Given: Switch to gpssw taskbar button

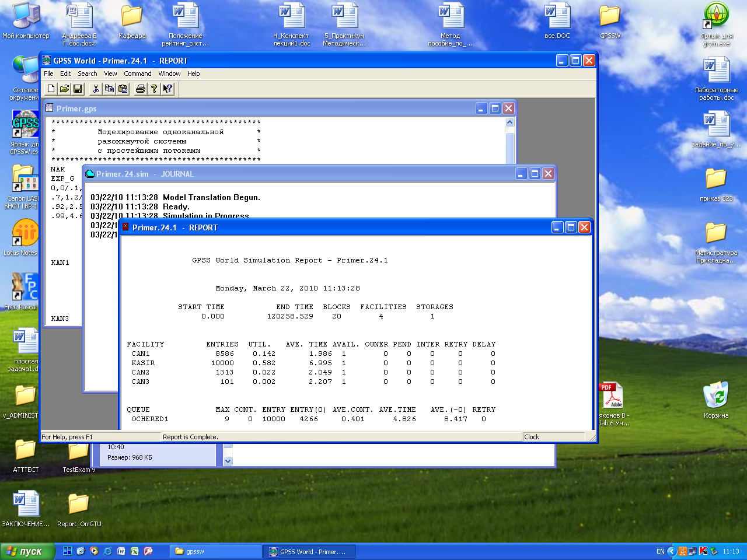Looking at the screenshot, I should pos(216,551).
